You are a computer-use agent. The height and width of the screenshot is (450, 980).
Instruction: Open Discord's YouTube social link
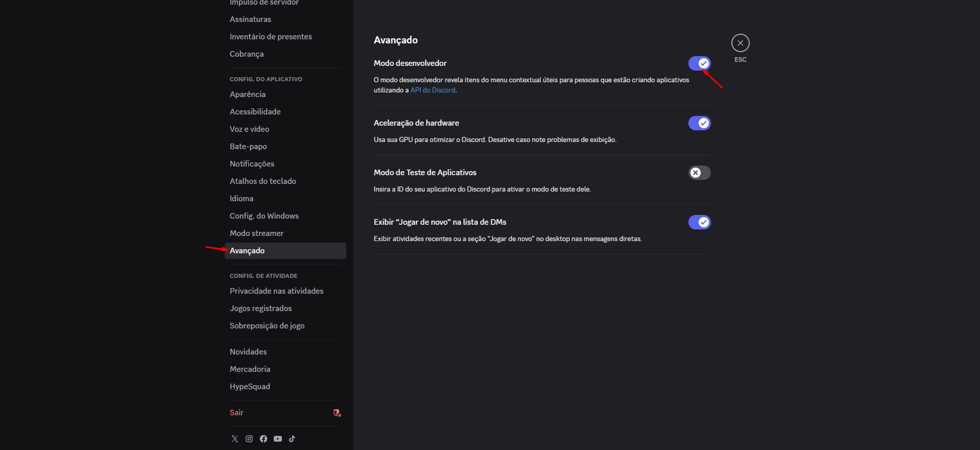tap(278, 439)
